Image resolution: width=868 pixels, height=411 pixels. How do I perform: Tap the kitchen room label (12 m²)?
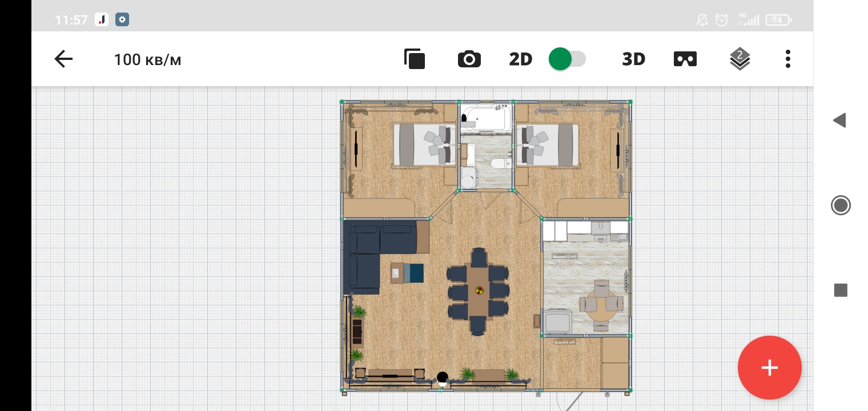pos(565,257)
